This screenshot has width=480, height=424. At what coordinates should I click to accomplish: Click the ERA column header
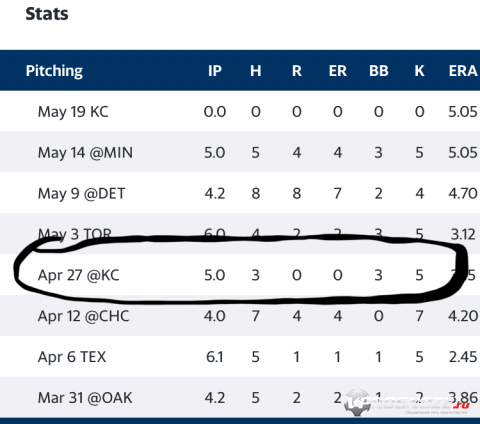(463, 71)
